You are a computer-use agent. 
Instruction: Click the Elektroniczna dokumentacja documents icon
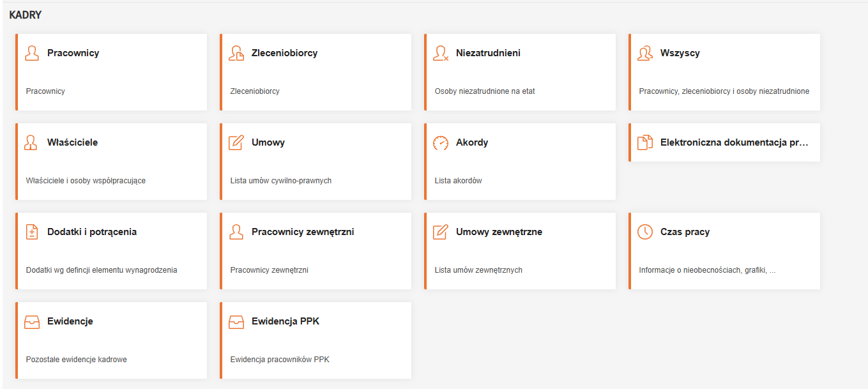coord(645,142)
